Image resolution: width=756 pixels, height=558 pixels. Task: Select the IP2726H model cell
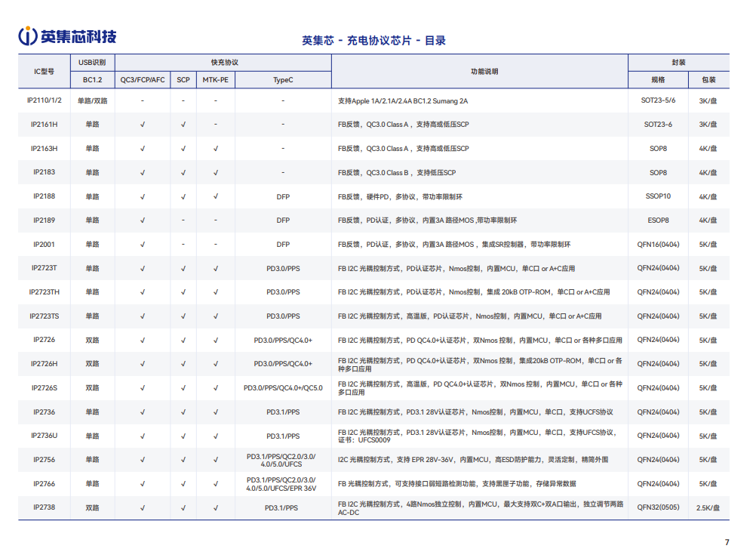tap(44, 364)
